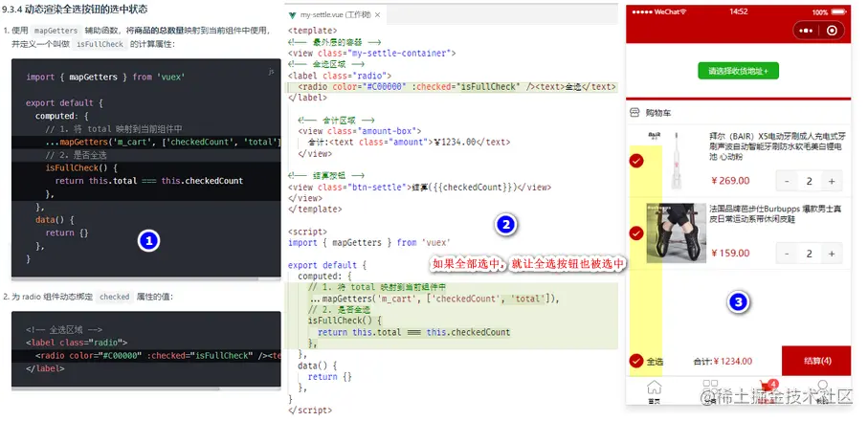Click editor line view class="amount-box"
This screenshot has height=421, width=868.
(359, 132)
